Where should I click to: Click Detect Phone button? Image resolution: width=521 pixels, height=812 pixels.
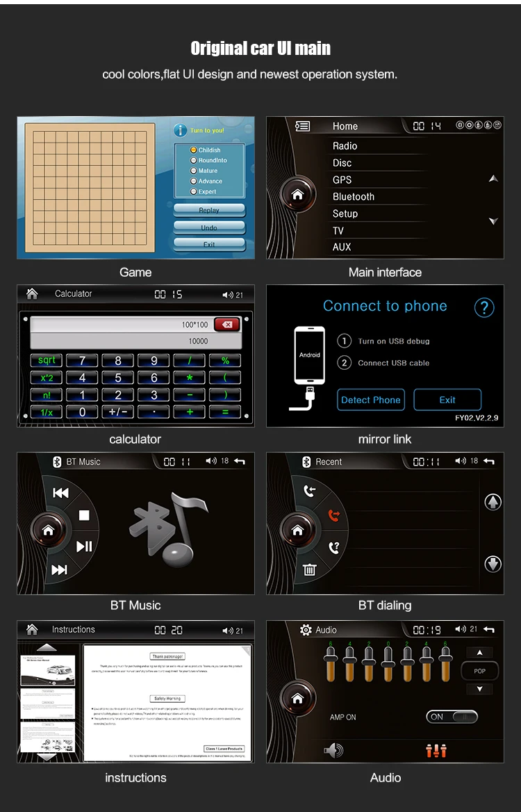[370, 400]
